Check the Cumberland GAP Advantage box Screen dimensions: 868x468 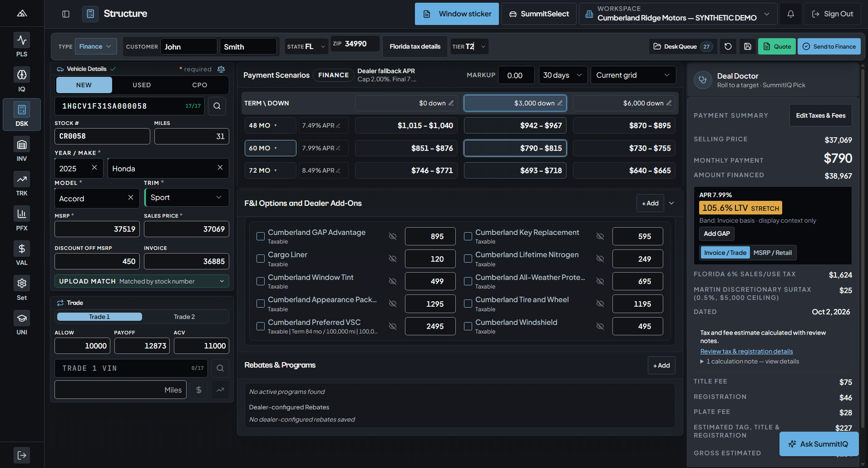point(261,236)
